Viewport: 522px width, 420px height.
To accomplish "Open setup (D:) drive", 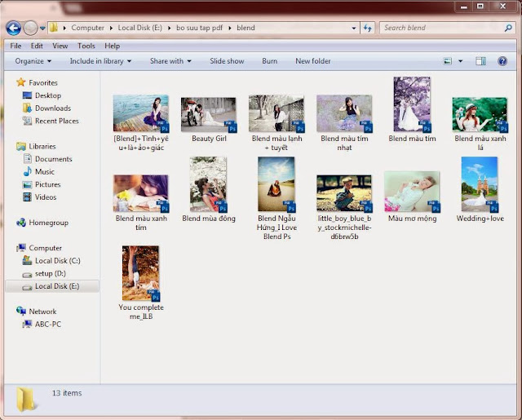I will tap(51, 273).
